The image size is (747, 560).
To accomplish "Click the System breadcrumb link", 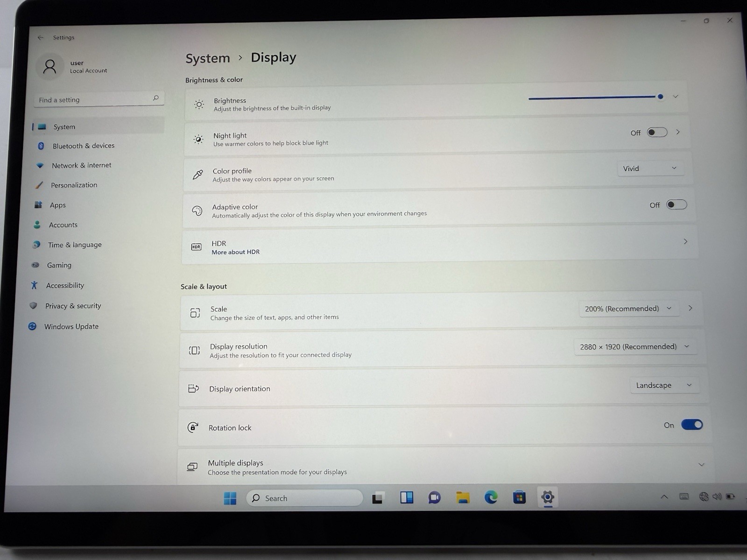I will tap(208, 58).
